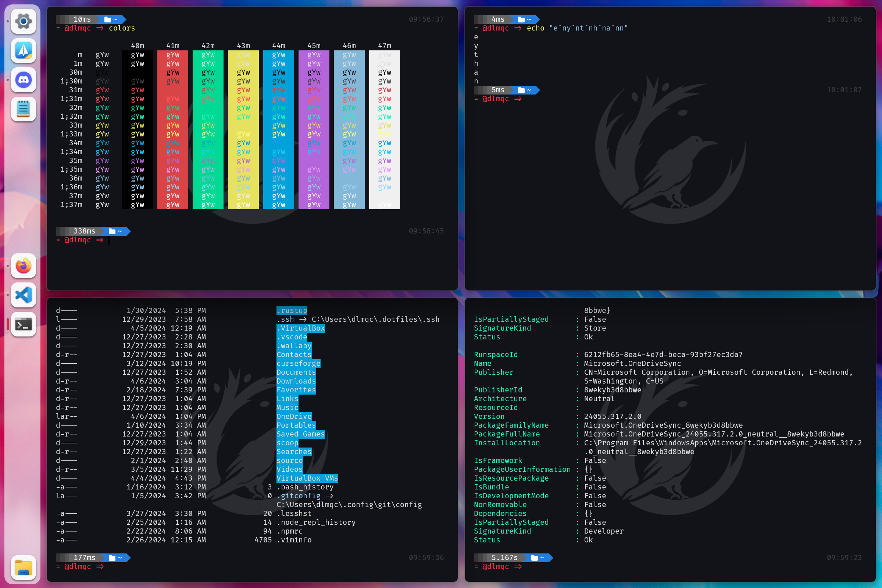Click the 09:59:36 timestamp

coord(426,557)
